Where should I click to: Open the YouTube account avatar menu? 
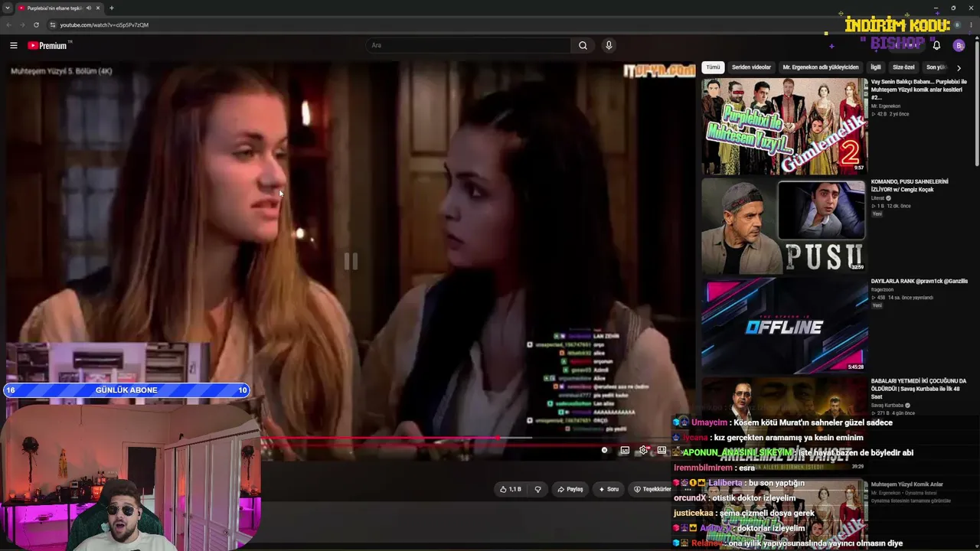click(x=959, y=46)
